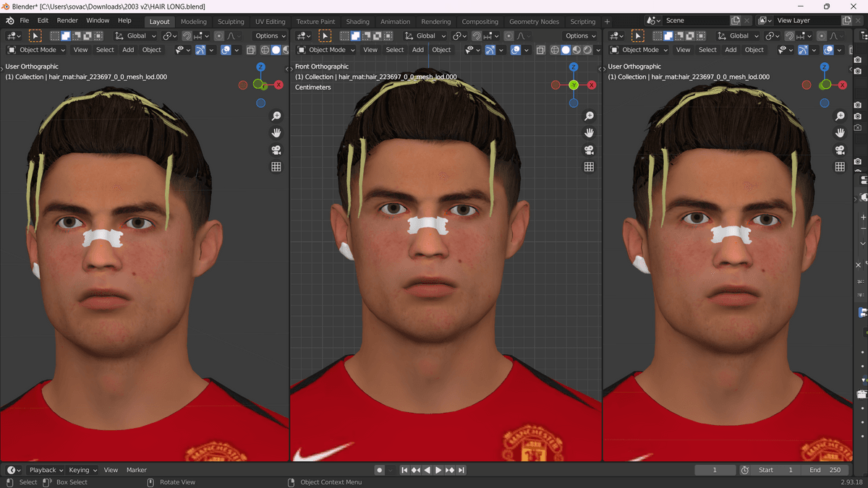Open the Help menu
The width and height of the screenshot is (868, 488).
[x=124, y=21]
